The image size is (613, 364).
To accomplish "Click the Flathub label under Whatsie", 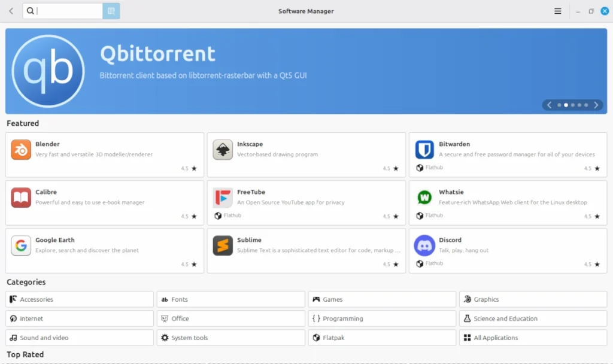I will 434,216.
